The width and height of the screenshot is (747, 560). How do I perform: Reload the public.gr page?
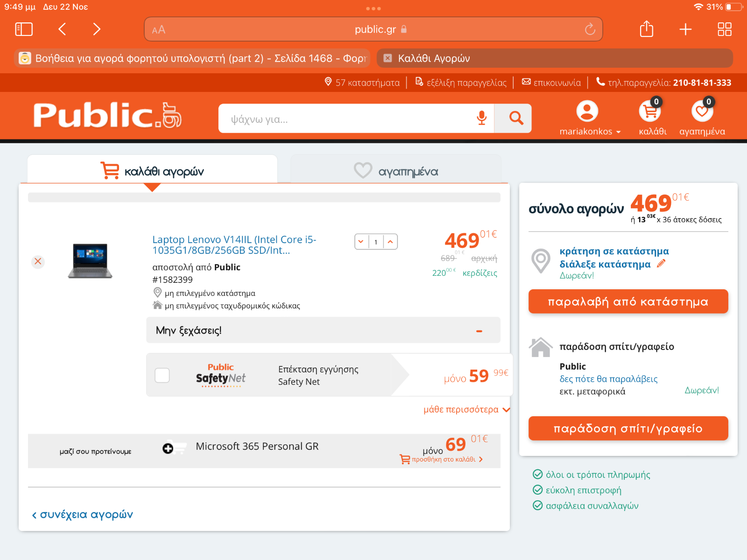pyautogui.click(x=590, y=29)
